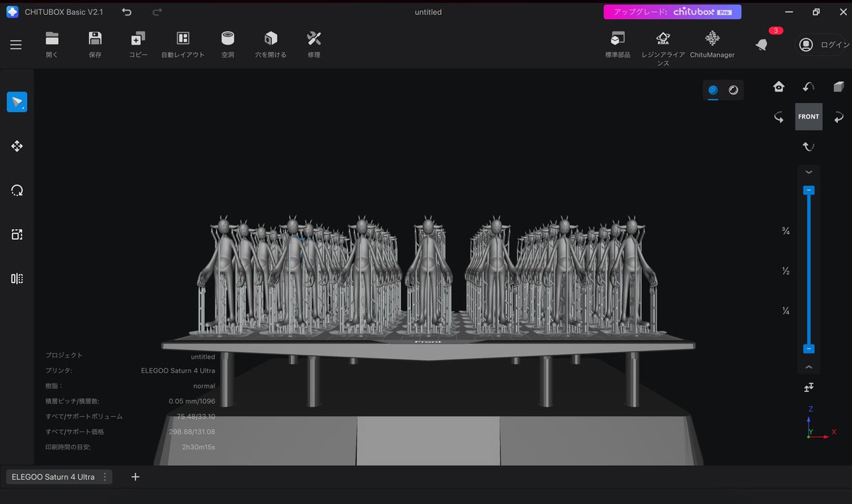Rotate view with arrow right of FRONT cube
Image resolution: width=852 pixels, height=504 pixels.
pos(839,116)
